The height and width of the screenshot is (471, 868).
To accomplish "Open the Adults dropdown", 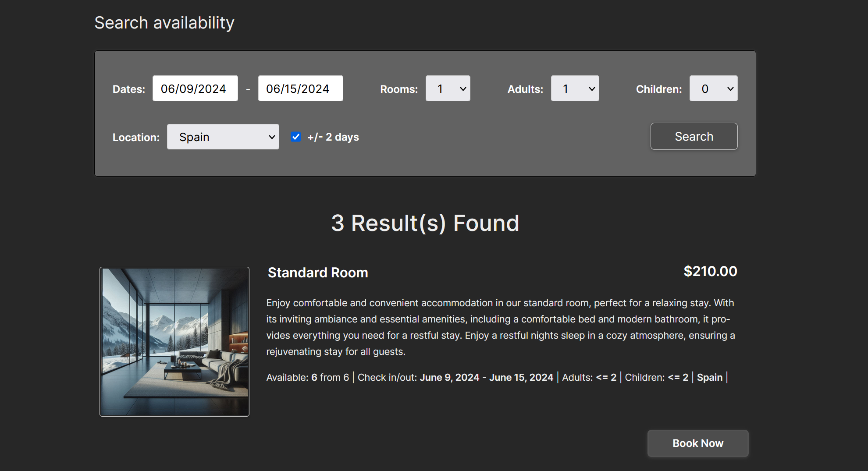I will [x=575, y=89].
